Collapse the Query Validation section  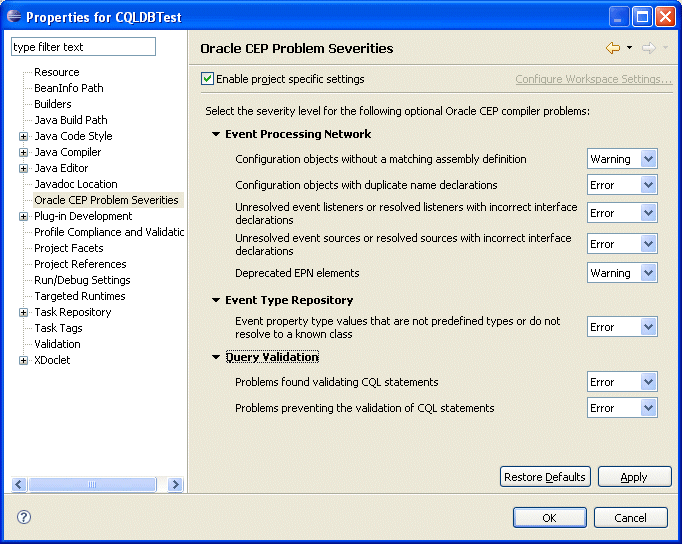[x=216, y=357]
